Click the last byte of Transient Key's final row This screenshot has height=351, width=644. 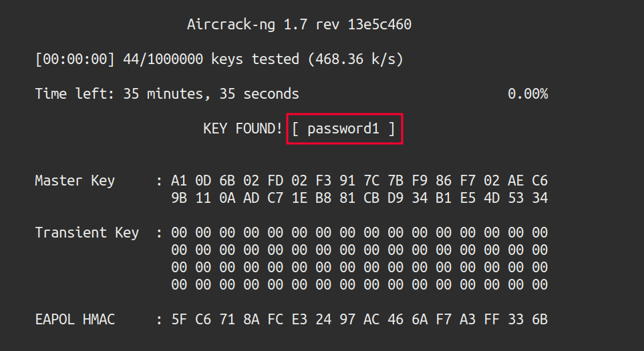coord(540,285)
